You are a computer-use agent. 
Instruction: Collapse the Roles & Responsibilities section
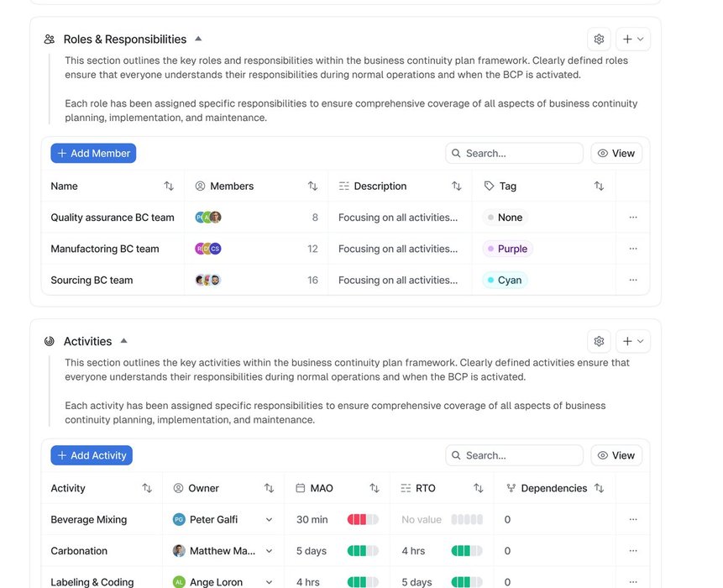(x=198, y=39)
